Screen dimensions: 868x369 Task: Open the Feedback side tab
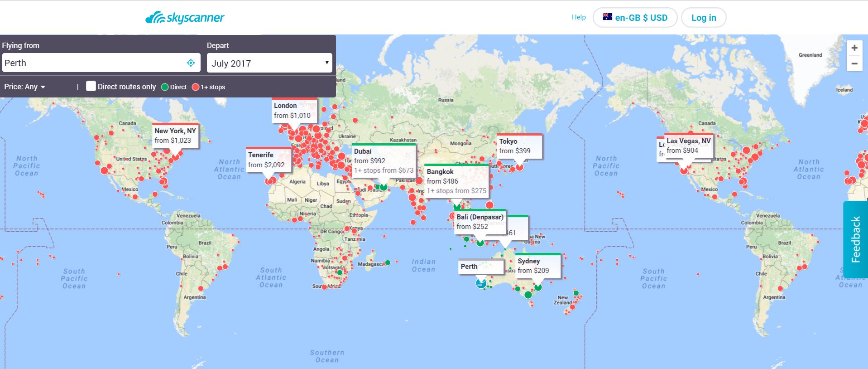coord(855,239)
